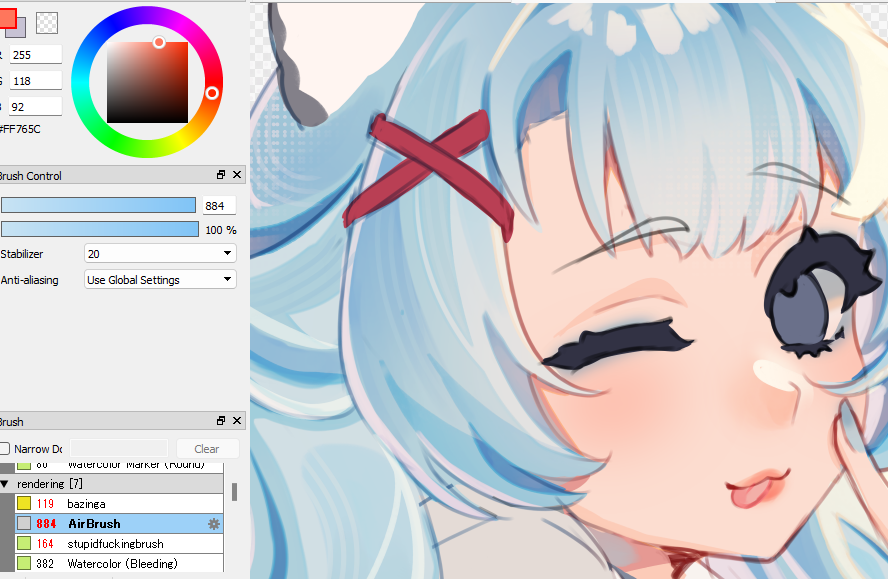This screenshot has width=888, height=579.
Task: Click the brush list scrollbar
Action: click(234, 492)
